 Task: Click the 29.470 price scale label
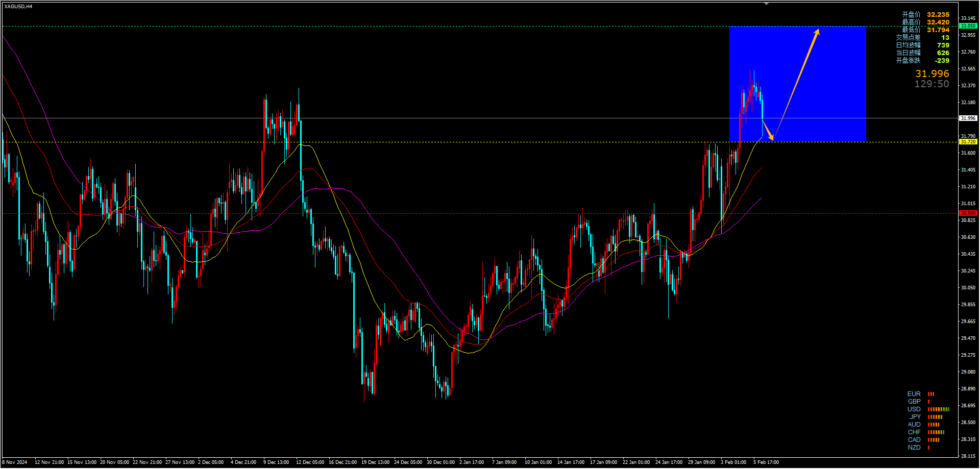(x=968, y=338)
